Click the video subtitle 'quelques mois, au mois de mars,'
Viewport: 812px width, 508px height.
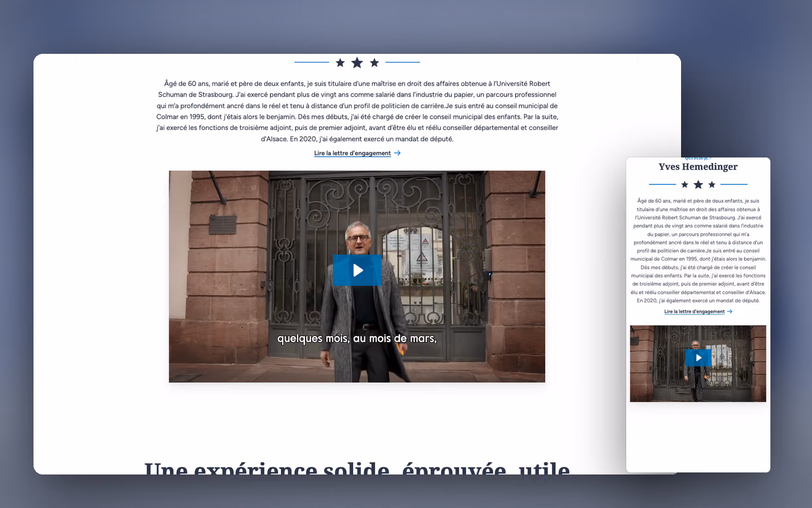tap(357, 338)
